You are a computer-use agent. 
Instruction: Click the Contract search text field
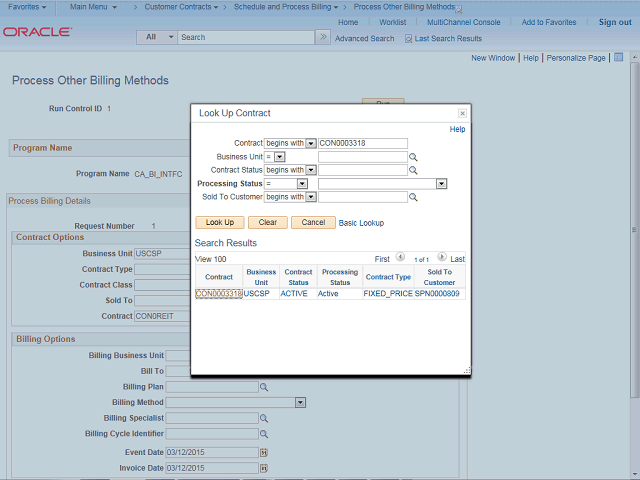(363, 143)
